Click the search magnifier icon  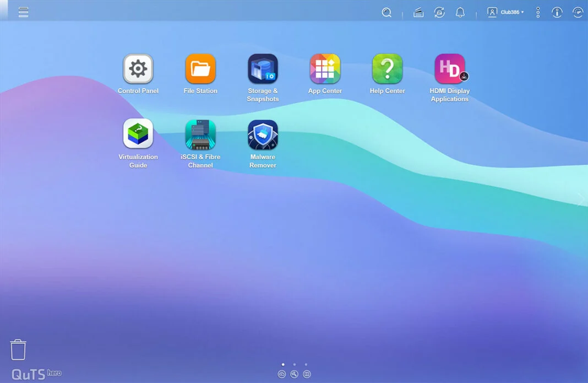tap(386, 13)
